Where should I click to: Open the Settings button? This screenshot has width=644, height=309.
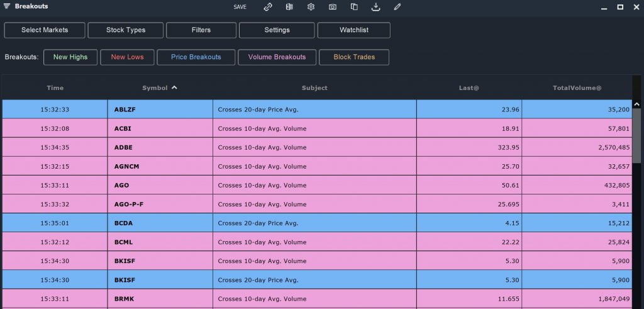point(277,30)
